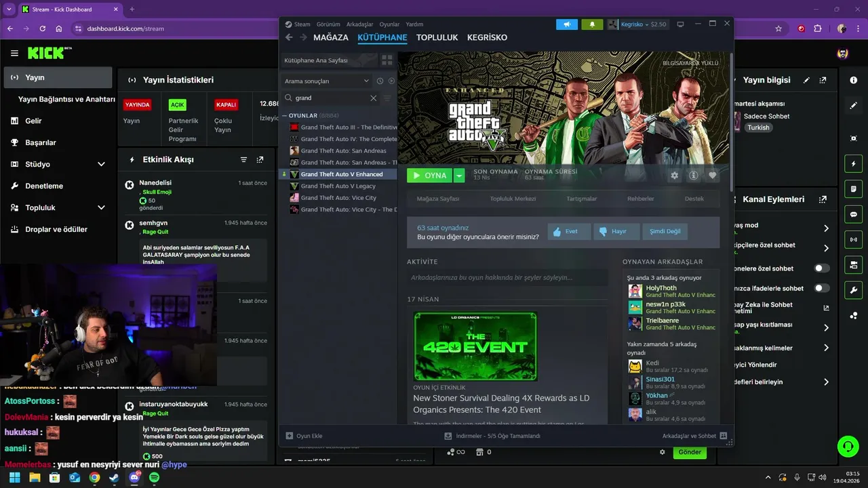Open the Kick info icon in the right rail

tap(853, 80)
